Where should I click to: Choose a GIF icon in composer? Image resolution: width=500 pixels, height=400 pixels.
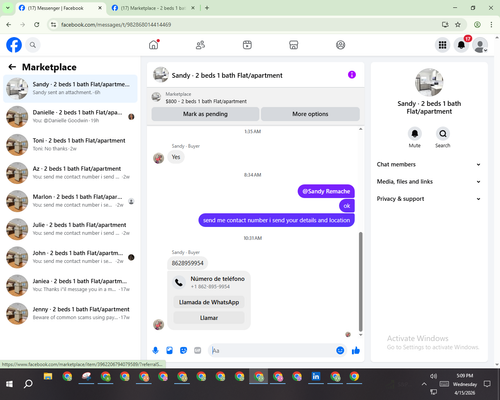[197, 350]
